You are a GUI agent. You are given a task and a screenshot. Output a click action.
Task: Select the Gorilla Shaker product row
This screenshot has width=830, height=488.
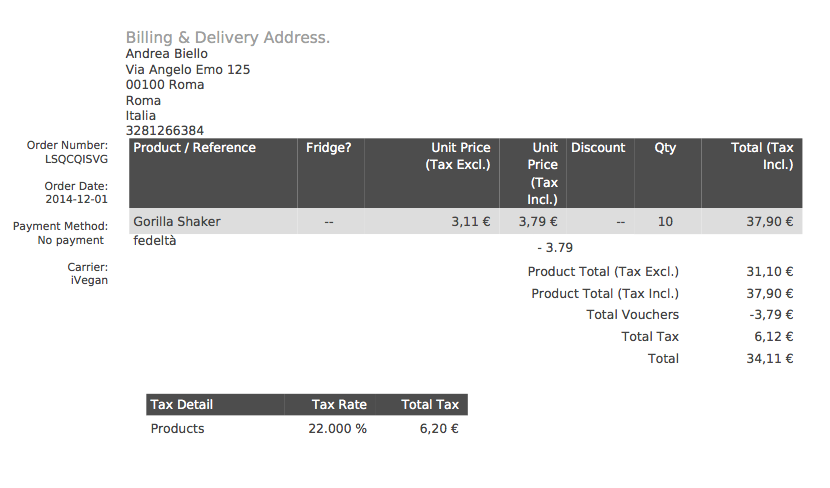pos(177,222)
